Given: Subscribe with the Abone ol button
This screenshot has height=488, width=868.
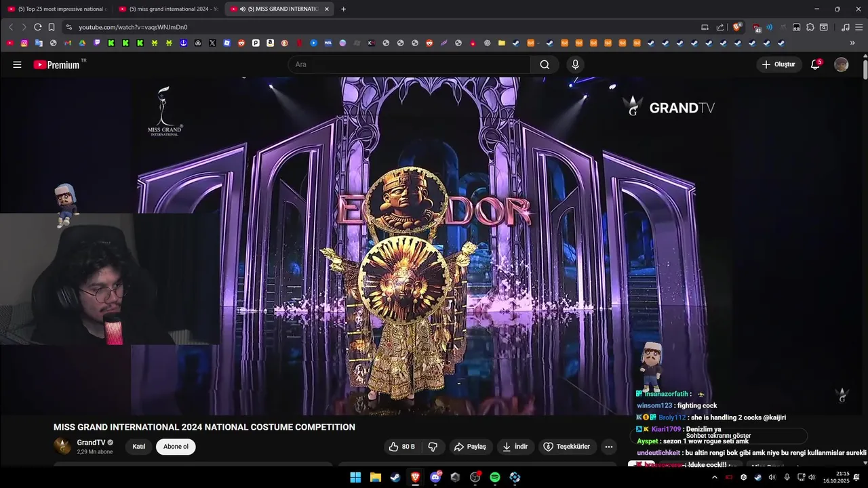Looking at the screenshot, I should [176, 447].
